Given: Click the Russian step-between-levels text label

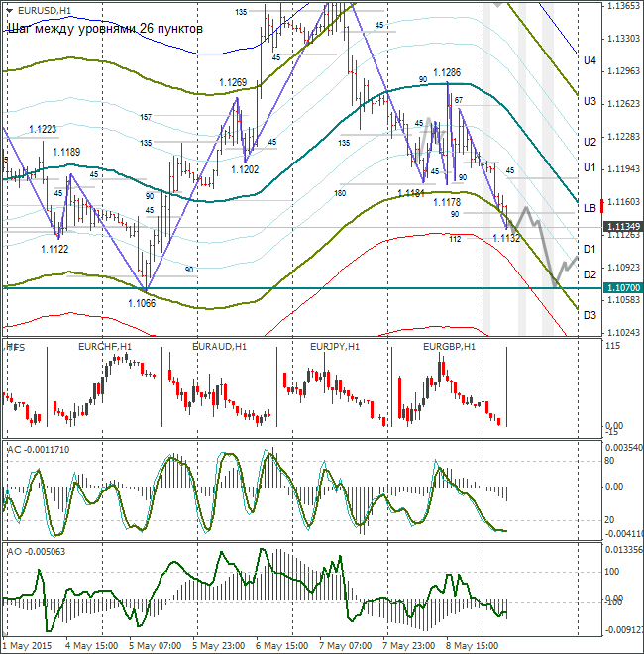Looking at the screenshot, I should coord(105,29).
